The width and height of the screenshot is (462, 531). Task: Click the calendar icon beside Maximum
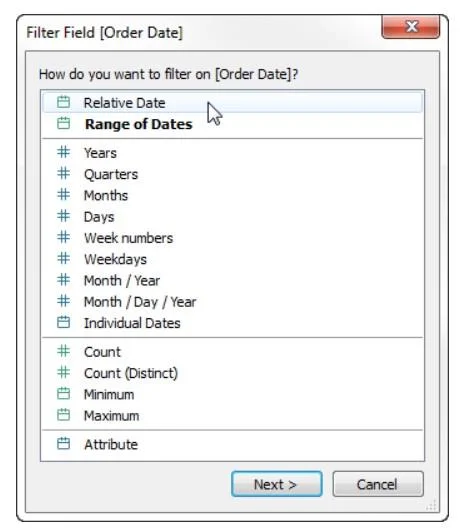pos(64,415)
